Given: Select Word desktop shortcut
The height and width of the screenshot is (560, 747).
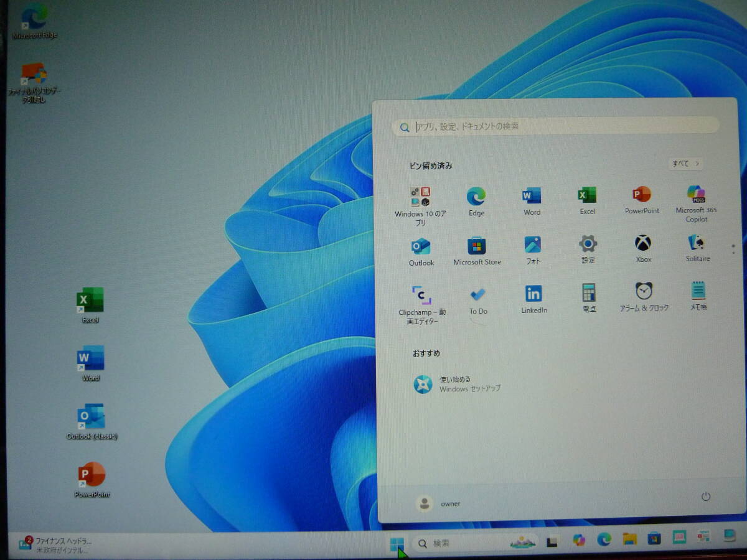Looking at the screenshot, I should (90, 363).
